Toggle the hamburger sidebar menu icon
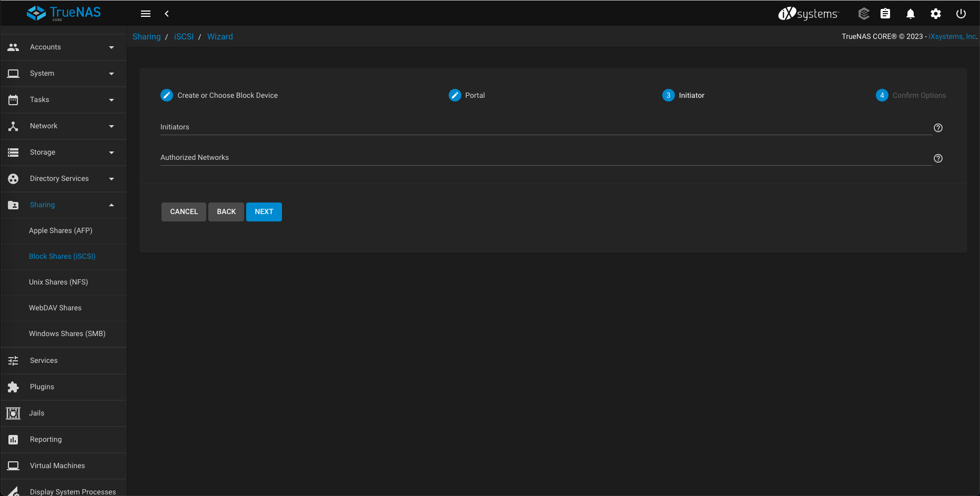 coord(146,14)
